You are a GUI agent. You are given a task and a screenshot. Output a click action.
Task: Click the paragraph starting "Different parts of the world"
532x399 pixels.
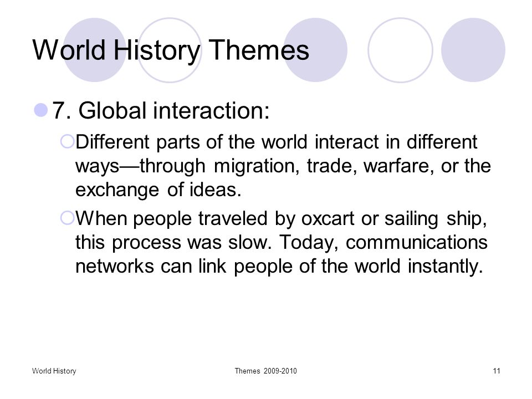point(283,166)
